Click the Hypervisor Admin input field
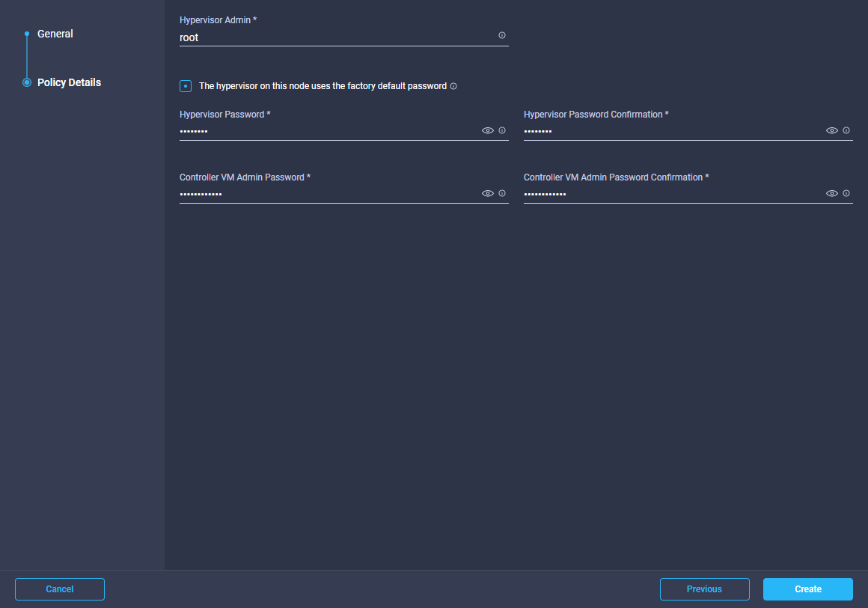 (x=337, y=37)
